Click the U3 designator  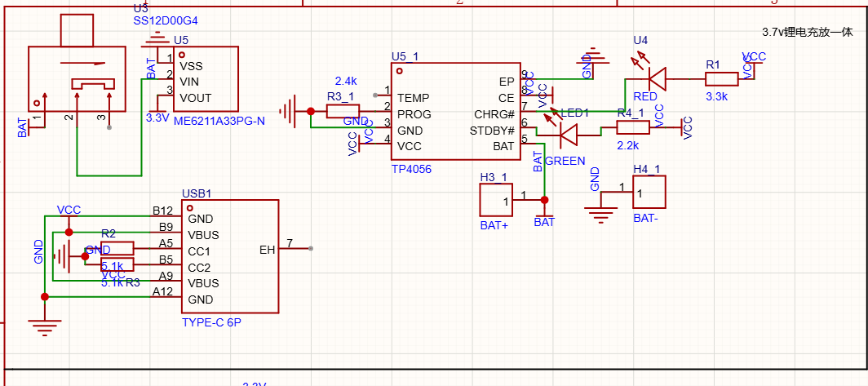coord(141,9)
